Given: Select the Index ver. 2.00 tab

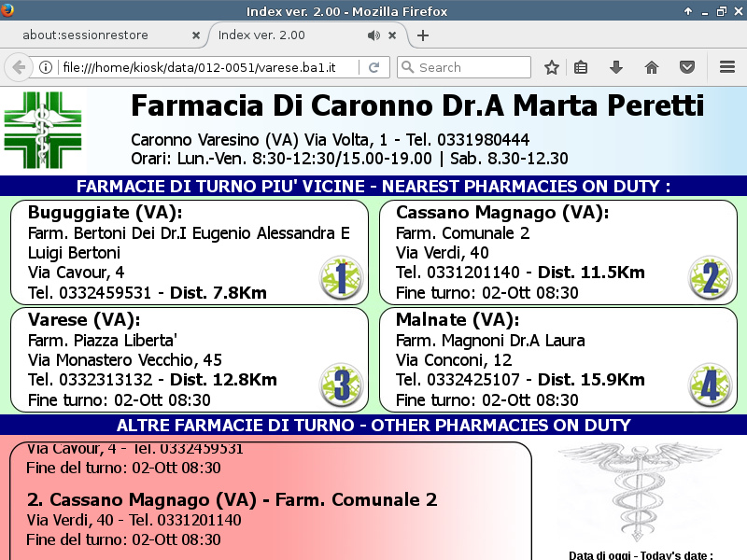Looking at the screenshot, I should click(280, 35).
